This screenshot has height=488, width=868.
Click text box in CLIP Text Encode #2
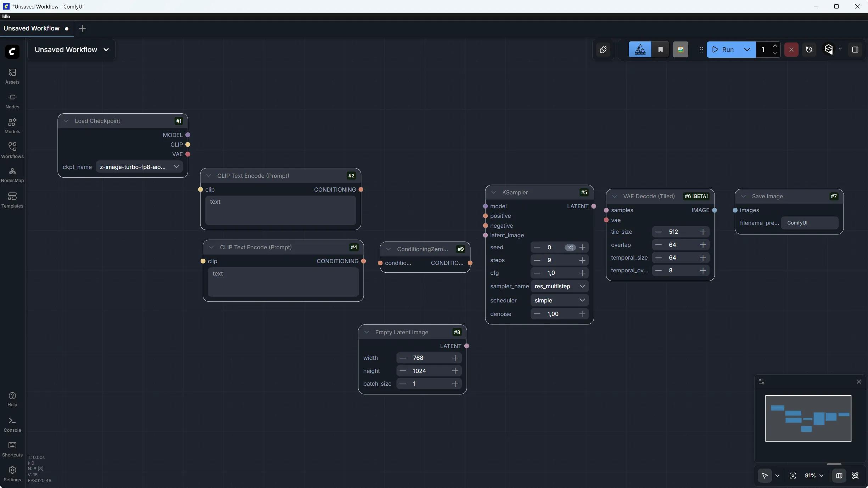coord(281,210)
